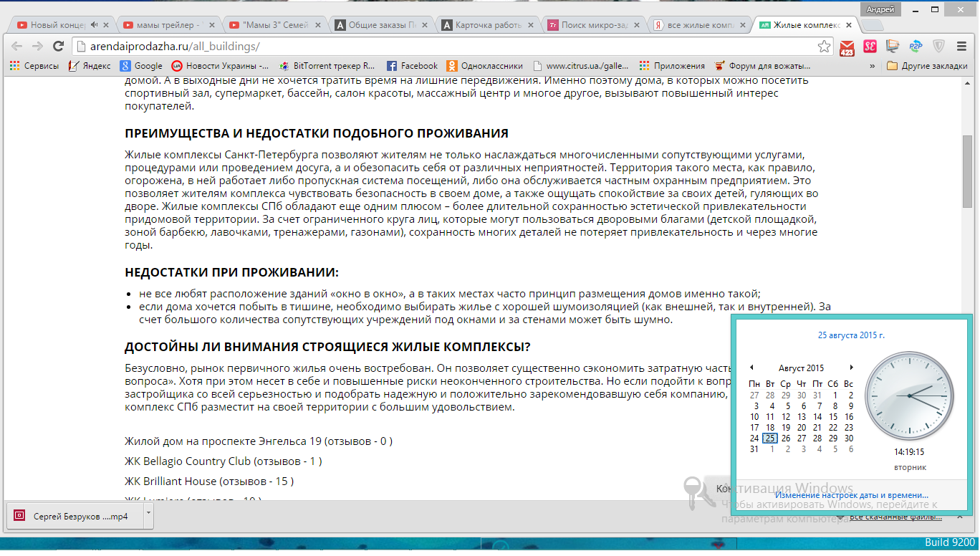The width and height of the screenshot is (980, 556).
Task: Expand hidden bookmarks chevron
Action: point(872,66)
